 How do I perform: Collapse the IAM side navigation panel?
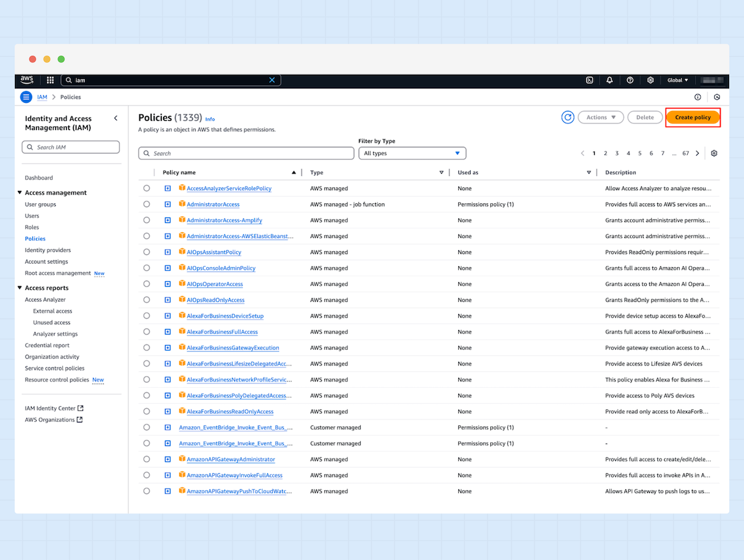tap(115, 118)
